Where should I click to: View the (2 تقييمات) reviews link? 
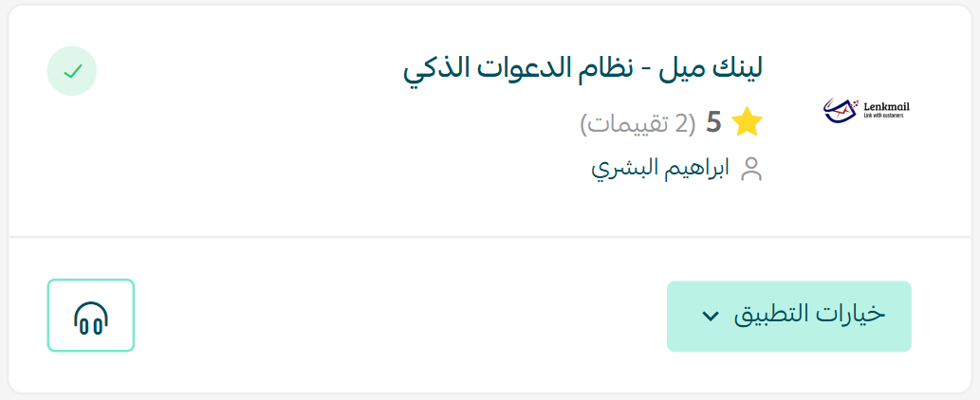(x=638, y=123)
